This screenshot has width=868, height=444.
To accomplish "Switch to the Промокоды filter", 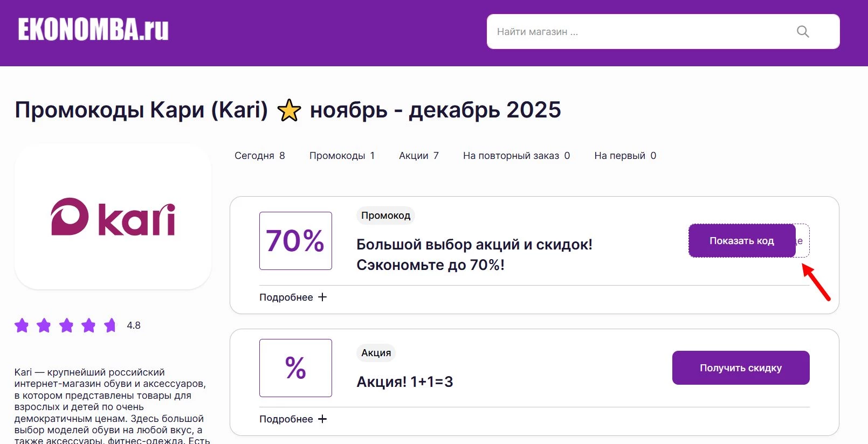I will pyautogui.click(x=342, y=155).
